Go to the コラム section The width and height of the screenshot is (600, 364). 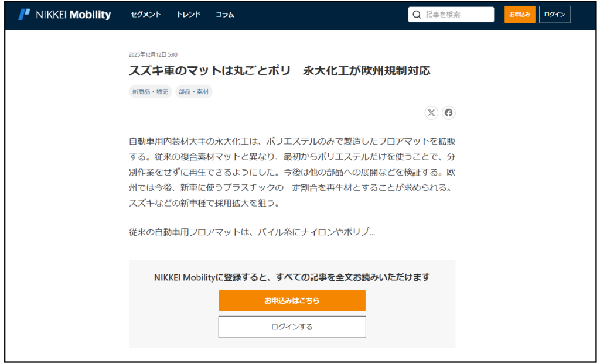pos(224,15)
